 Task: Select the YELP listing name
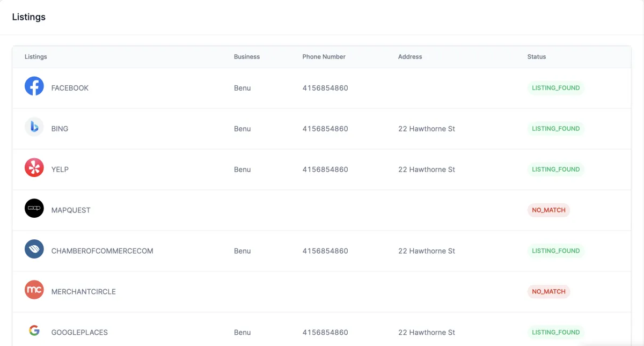click(x=60, y=170)
